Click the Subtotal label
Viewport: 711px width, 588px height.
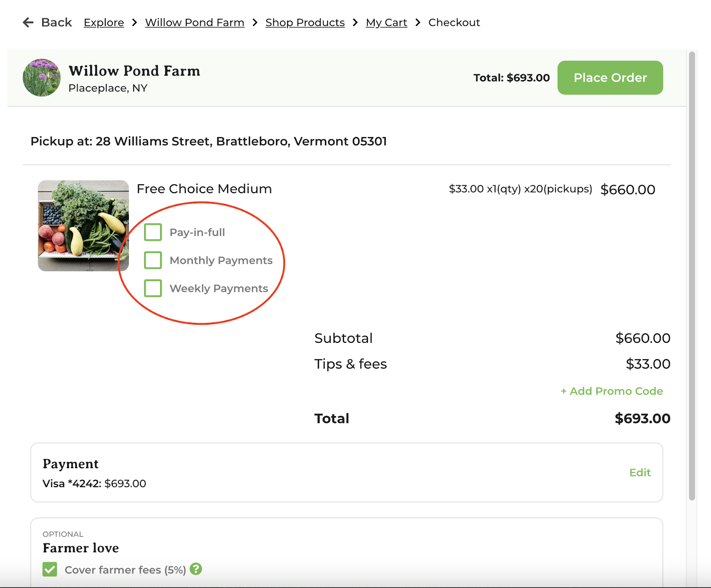(344, 338)
